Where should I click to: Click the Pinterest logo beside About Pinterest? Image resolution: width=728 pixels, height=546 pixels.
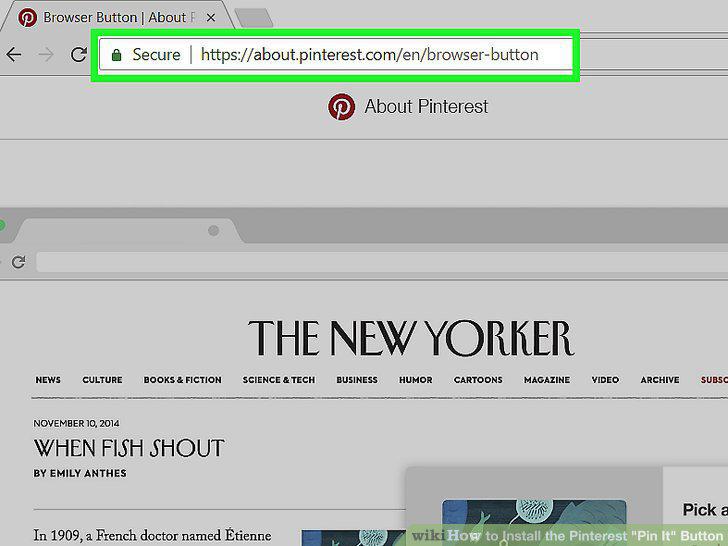tap(341, 107)
